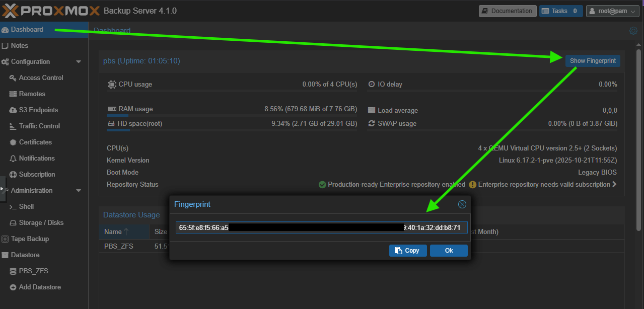This screenshot has width=644, height=309.
Task: Open the root@pam user menu
Action: (612, 11)
